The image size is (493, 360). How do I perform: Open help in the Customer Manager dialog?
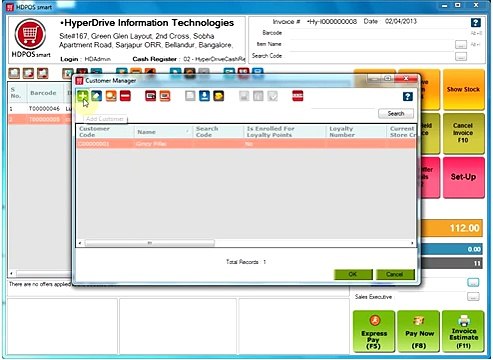(408, 97)
